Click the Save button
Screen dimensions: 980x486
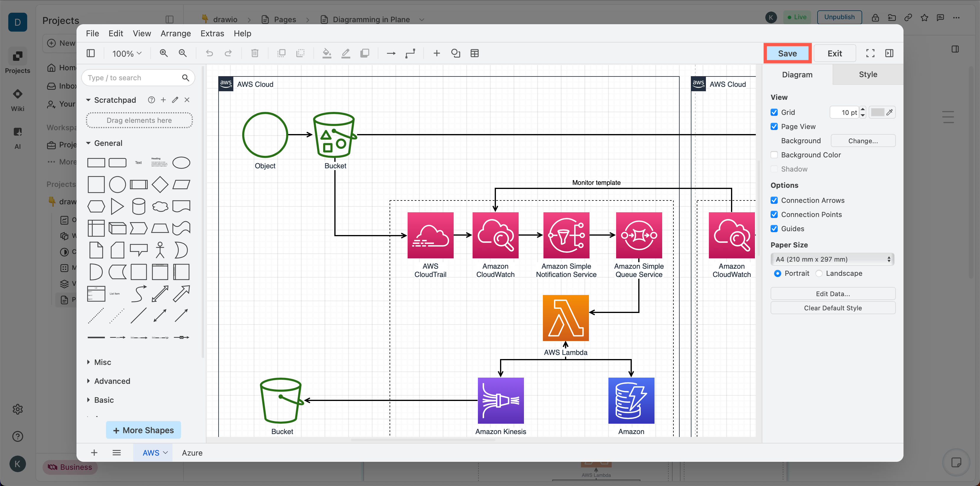(787, 53)
